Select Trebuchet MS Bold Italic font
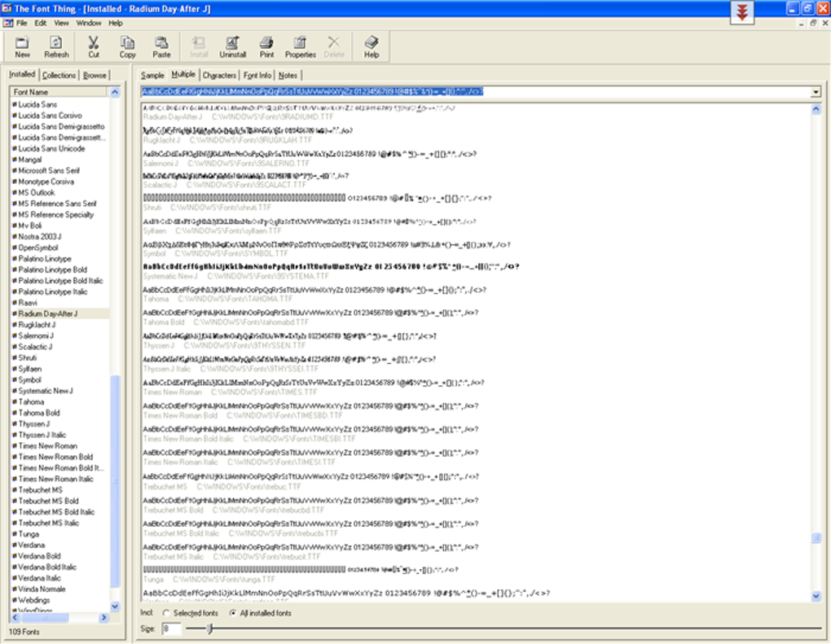This screenshot has width=831, height=644. pos(56,511)
